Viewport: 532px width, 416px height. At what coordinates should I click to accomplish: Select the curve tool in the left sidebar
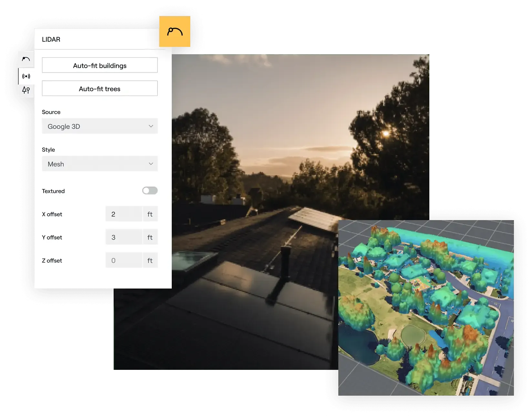pos(26,59)
